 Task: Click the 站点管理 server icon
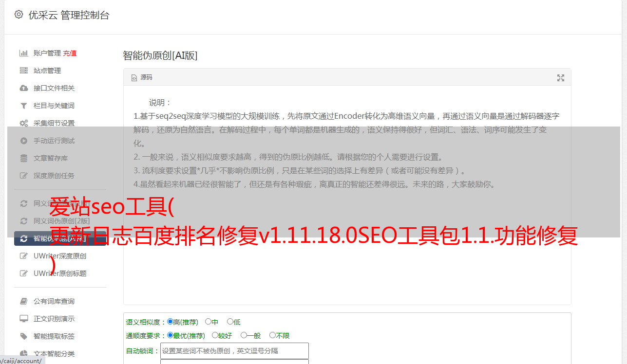[23, 71]
